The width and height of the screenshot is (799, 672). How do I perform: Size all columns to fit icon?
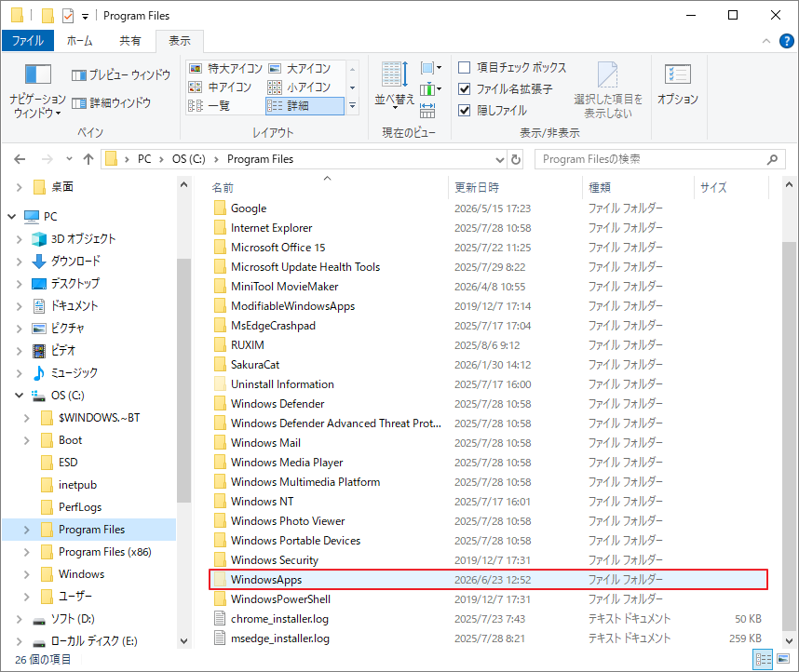coord(427,110)
